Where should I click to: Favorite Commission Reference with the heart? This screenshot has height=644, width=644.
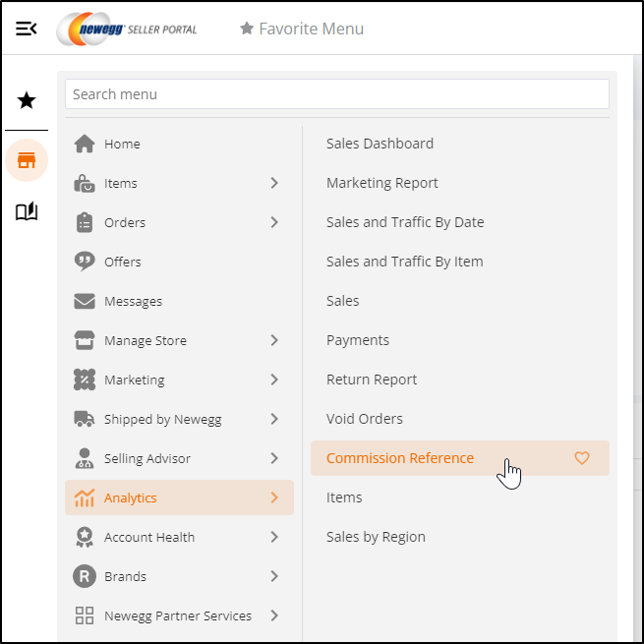(x=582, y=458)
